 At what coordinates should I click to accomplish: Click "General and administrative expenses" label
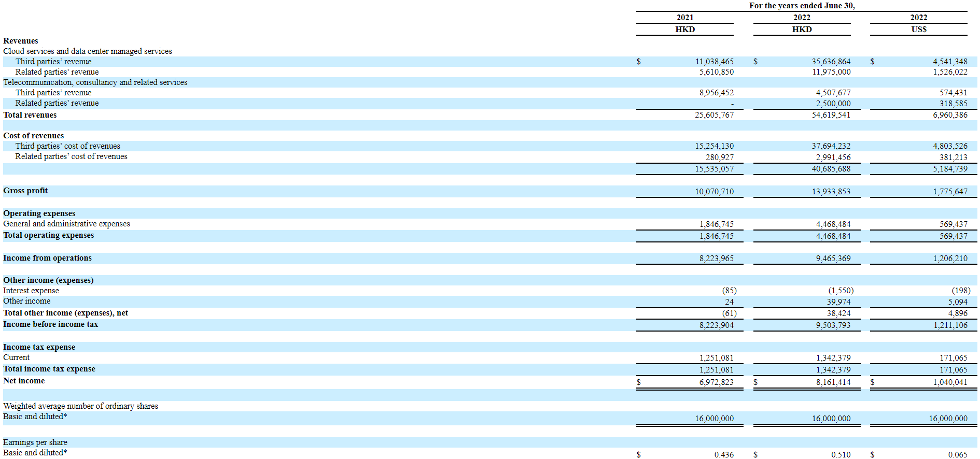tap(66, 224)
